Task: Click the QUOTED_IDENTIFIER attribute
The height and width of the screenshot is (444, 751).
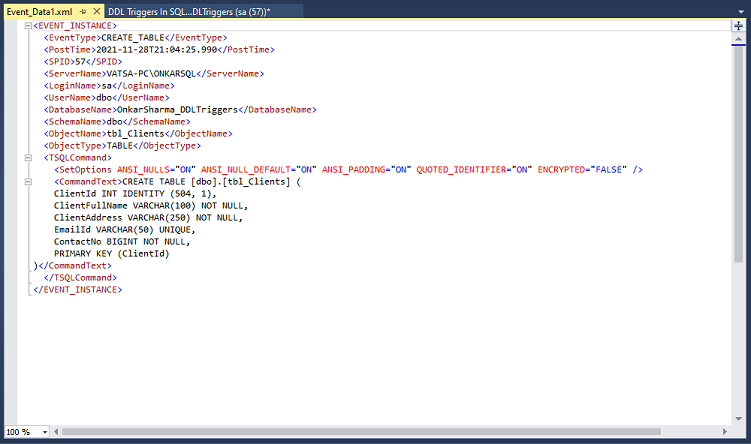Action: [474, 170]
